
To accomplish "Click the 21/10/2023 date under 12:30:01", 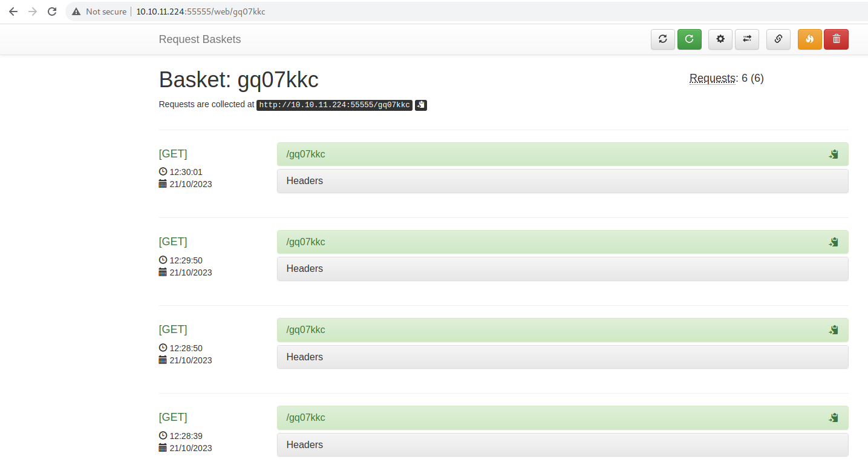I will [191, 184].
